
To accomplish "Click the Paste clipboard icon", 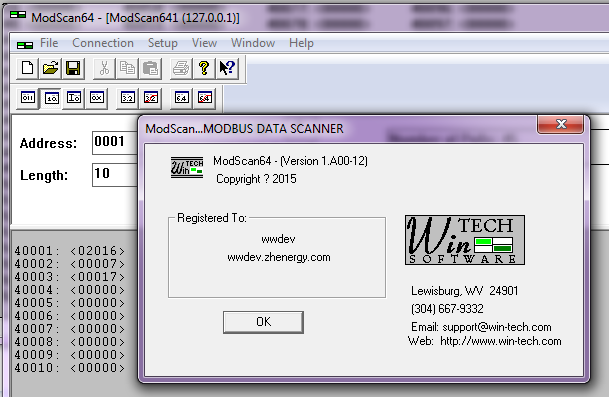I will click(150, 68).
